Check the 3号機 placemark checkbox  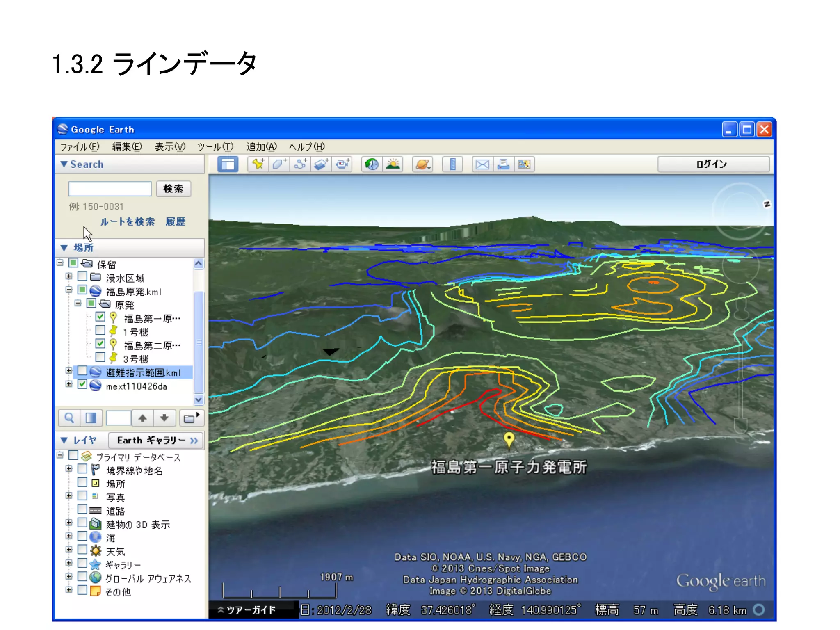coord(100,357)
